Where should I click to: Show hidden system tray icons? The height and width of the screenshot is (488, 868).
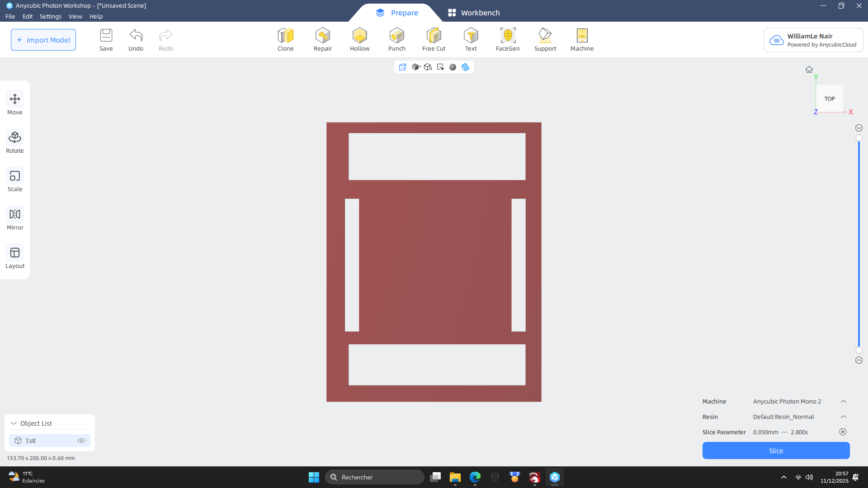point(784,477)
